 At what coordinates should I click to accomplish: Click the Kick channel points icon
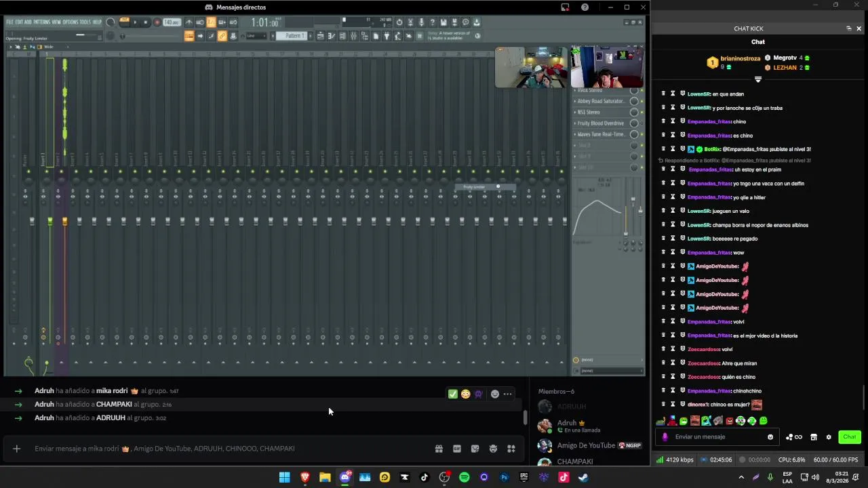click(793, 437)
